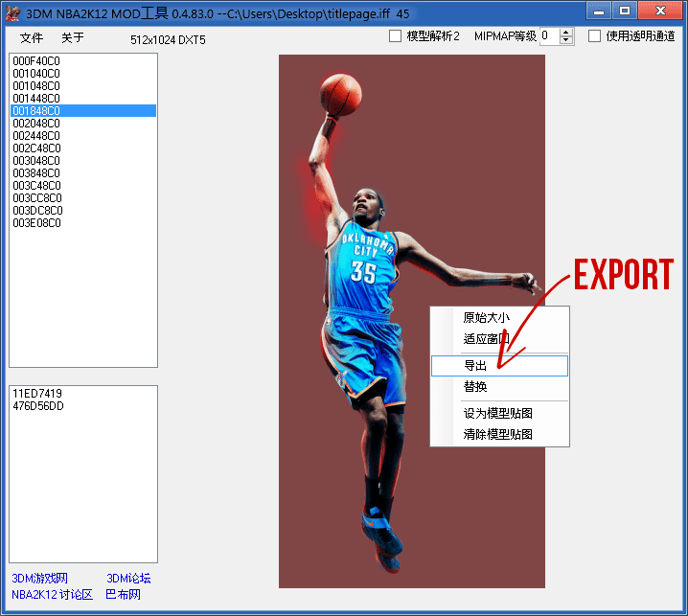
Task: Choose 适应窗口 in the context menu
Action: pyautogui.click(x=499, y=339)
